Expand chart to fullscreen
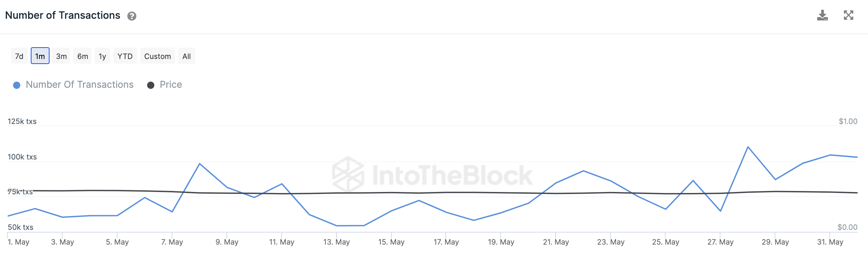The image size is (868, 260). pyautogui.click(x=849, y=15)
